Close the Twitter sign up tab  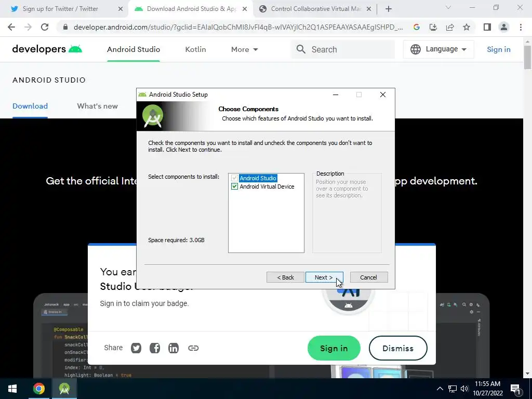coord(121,9)
